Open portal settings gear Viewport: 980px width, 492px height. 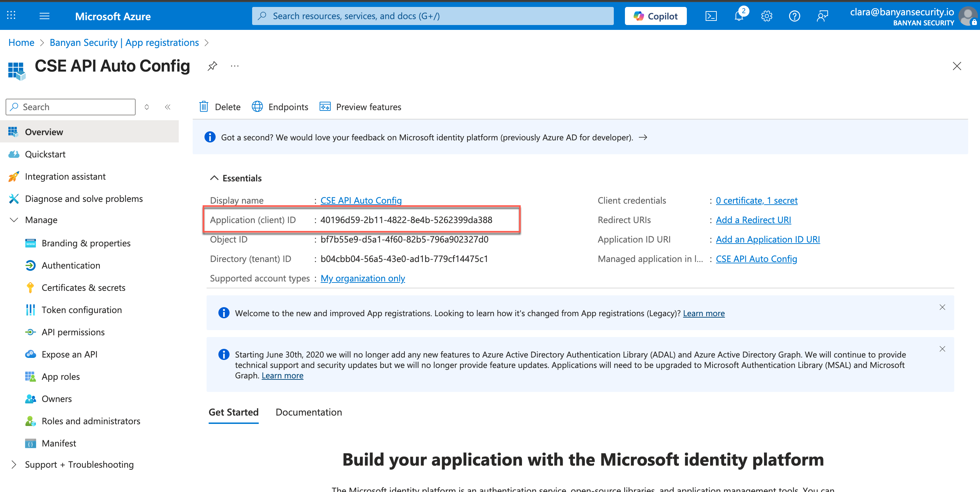[x=766, y=16]
